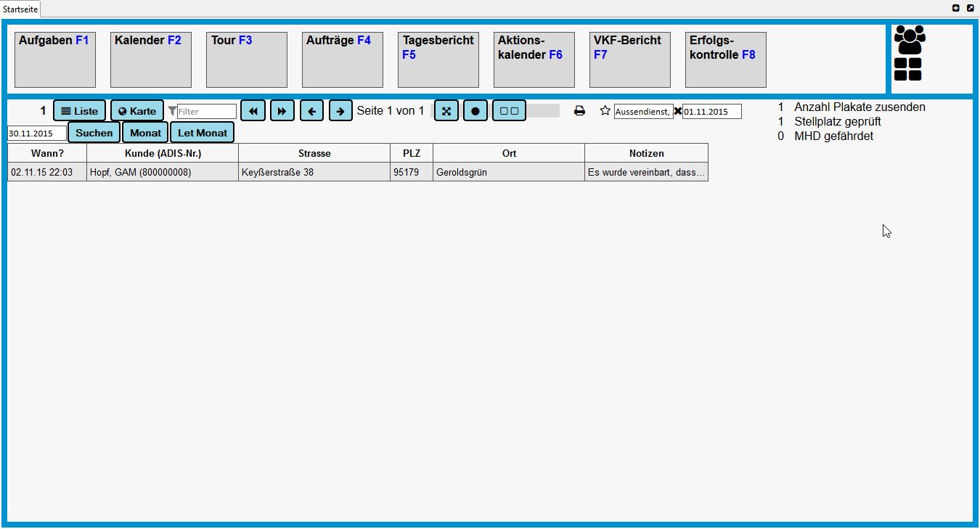Click the solid circle dot button

(x=475, y=111)
